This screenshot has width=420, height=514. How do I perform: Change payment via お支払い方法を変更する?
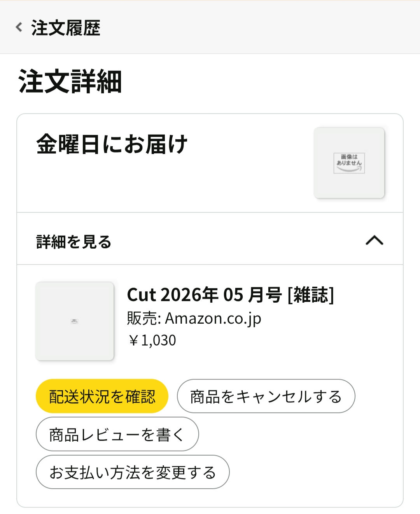pyautogui.click(x=133, y=472)
